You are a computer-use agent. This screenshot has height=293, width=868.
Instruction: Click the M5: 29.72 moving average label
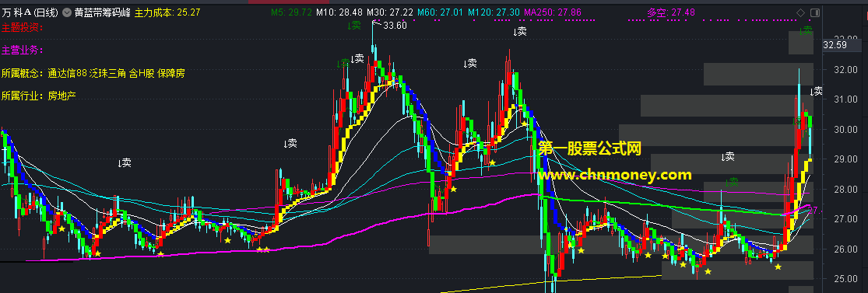click(x=292, y=12)
